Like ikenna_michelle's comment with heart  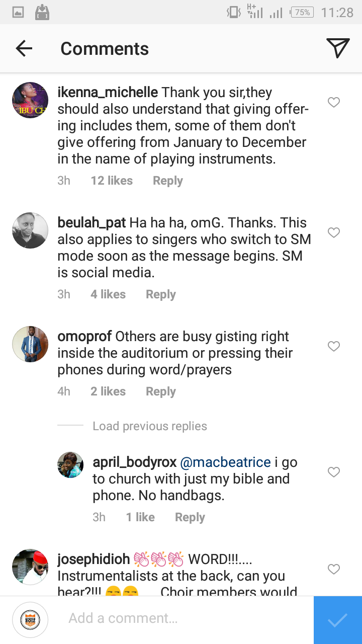tap(334, 103)
